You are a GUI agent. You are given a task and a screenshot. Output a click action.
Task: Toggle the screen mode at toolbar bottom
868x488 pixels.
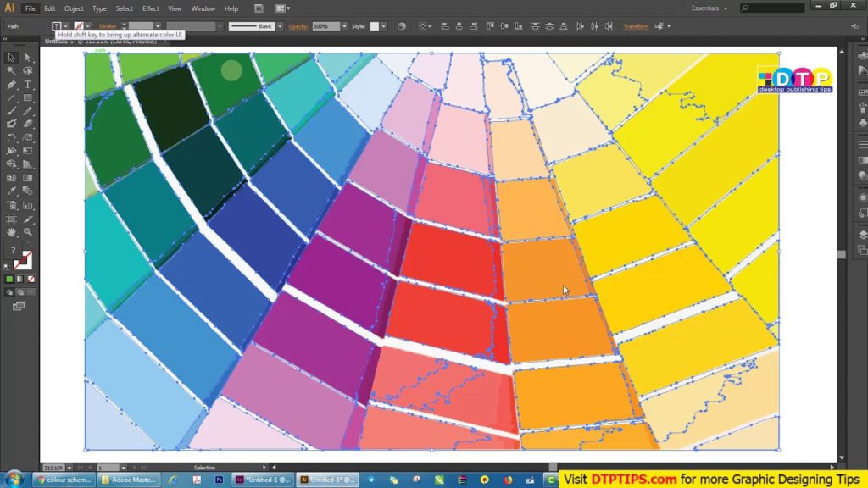19,306
